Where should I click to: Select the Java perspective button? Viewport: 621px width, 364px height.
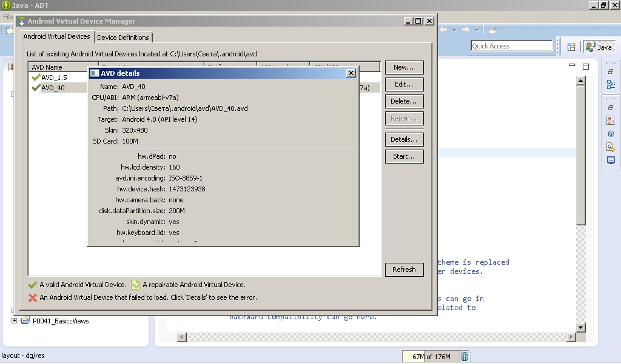click(x=600, y=47)
